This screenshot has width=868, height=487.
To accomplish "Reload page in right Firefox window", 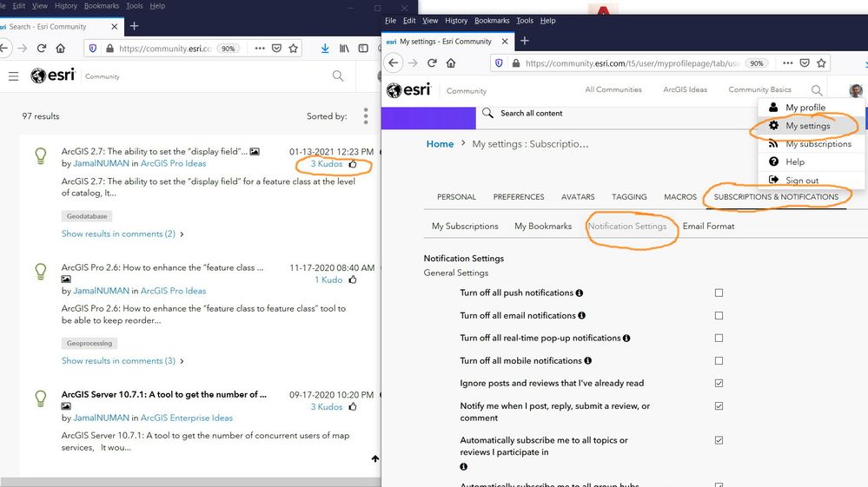I will coord(433,63).
